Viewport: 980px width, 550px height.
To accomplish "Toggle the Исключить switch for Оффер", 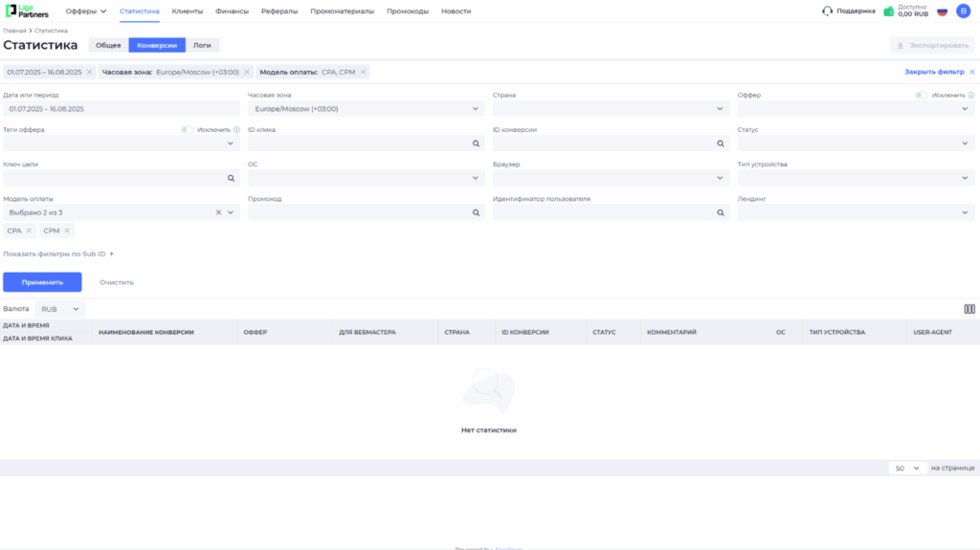I will point(921,96).
